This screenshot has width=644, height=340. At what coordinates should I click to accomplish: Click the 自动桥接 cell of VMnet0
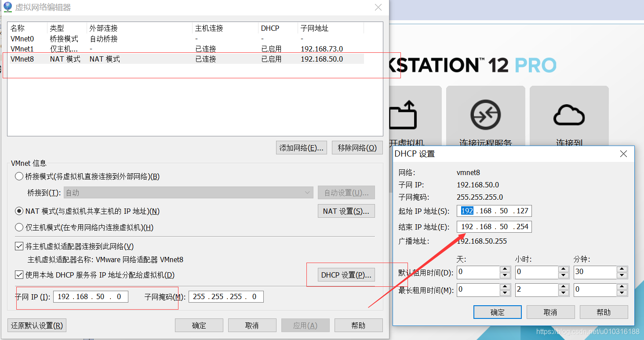point(104,39)
